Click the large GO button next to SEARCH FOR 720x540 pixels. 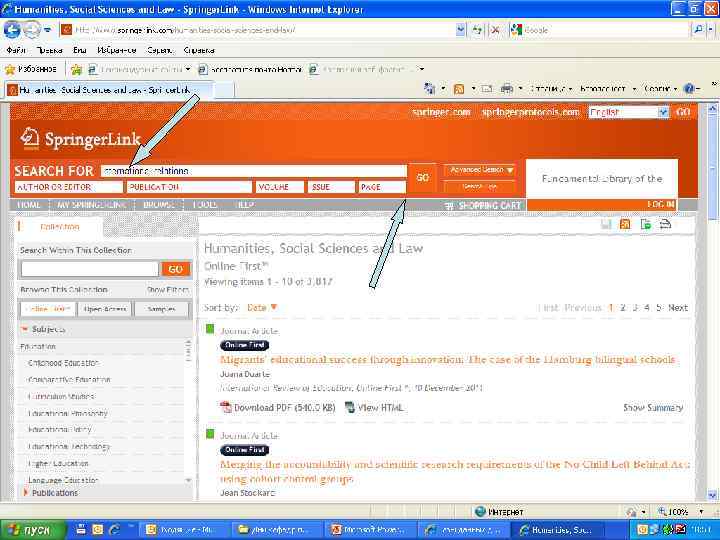(422, 178)
